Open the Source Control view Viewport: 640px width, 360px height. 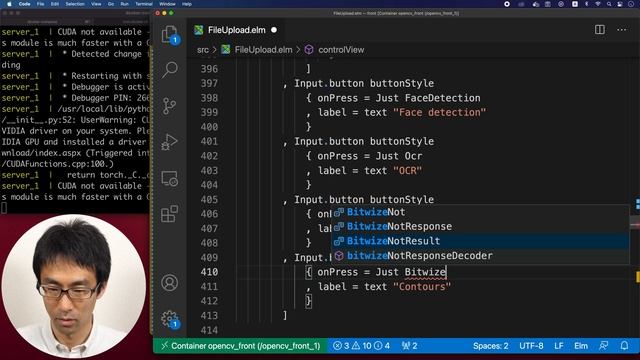170,106
